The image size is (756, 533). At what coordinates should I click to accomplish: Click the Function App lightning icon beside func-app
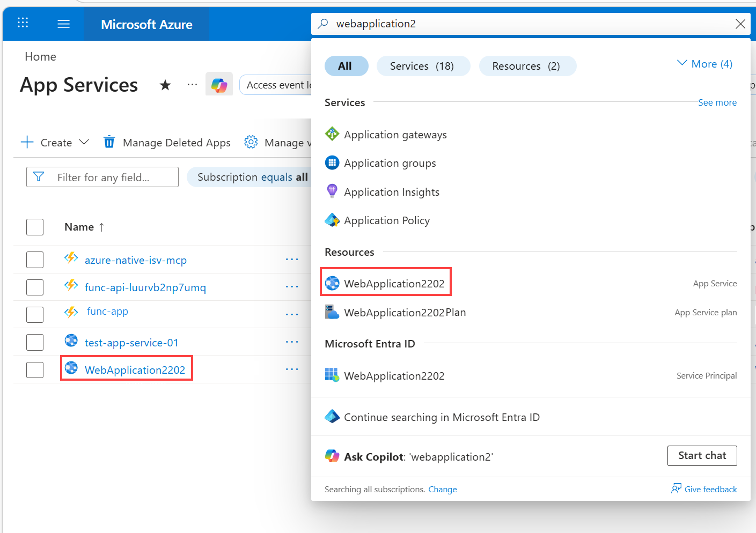(71, 311)
